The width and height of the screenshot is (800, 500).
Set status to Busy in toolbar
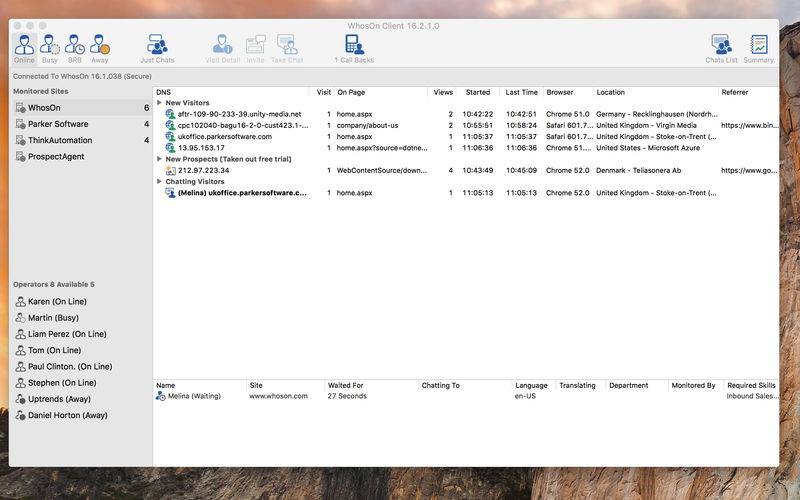tap(49, 49)
